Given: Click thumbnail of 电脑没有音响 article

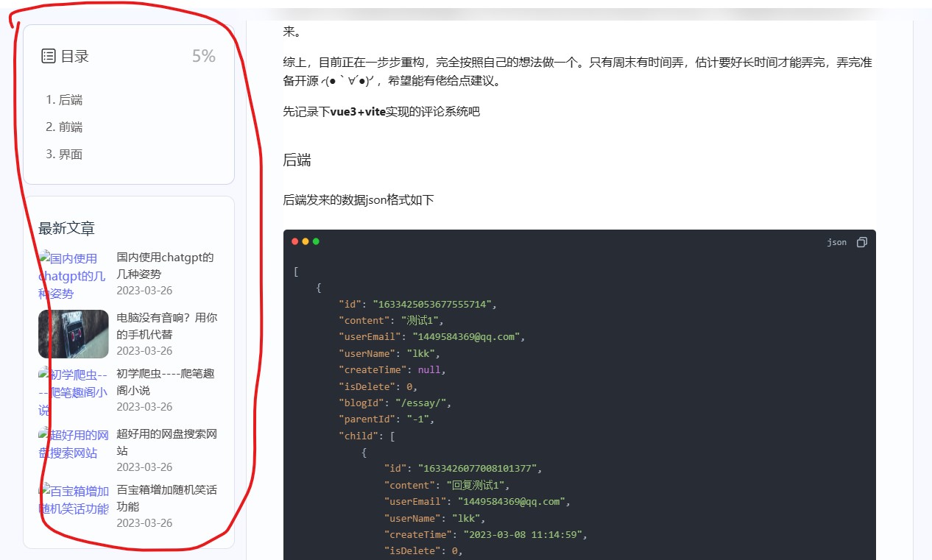Looking at the screenshot, I should (73, 333).
